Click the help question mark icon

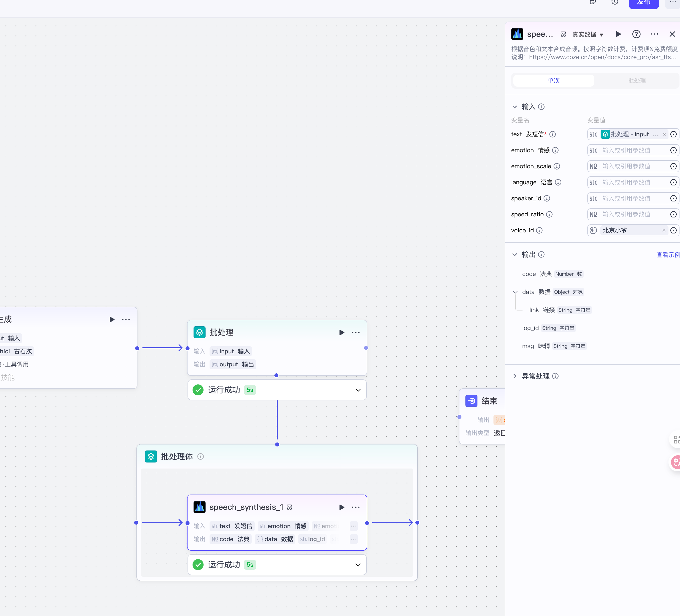pos(636,34)
